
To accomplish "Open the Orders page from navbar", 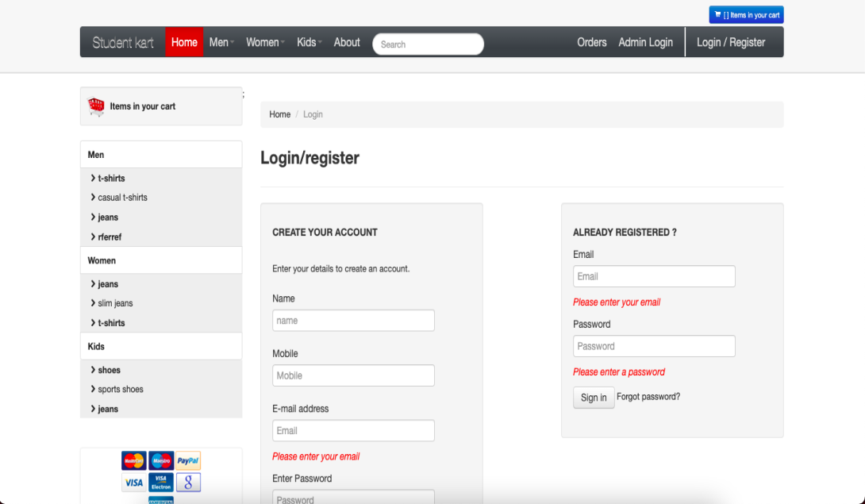I will point(591,43).
